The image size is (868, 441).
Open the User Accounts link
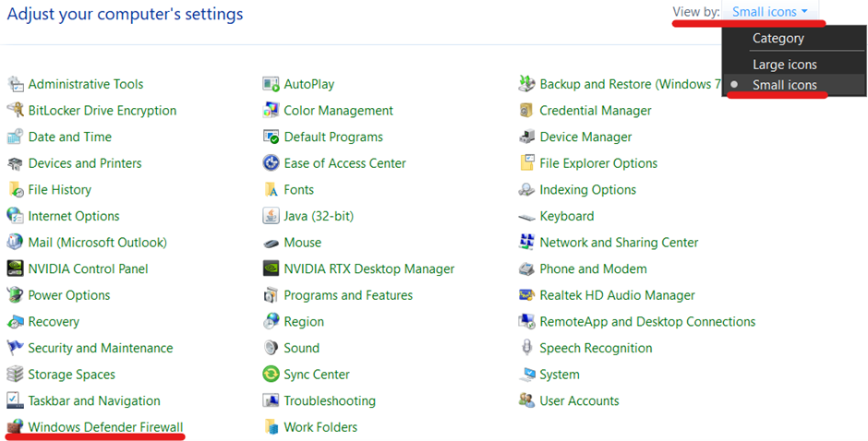pos(579,400)
